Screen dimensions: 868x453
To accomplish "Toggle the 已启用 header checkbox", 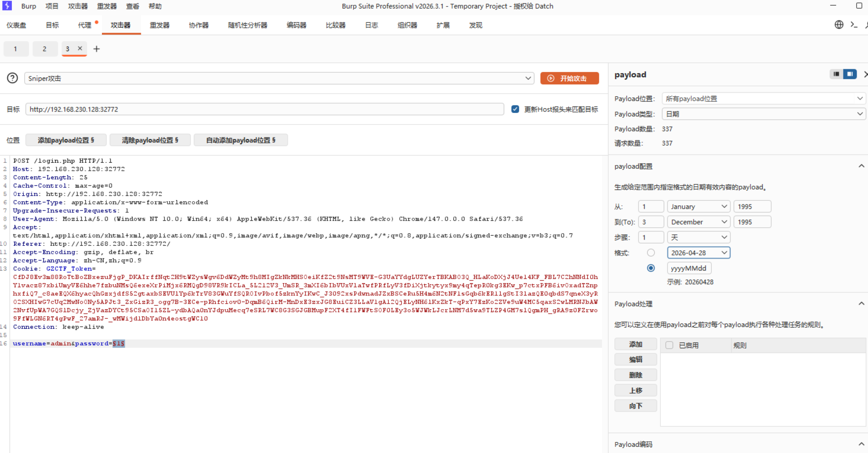I will pos(669,345).
